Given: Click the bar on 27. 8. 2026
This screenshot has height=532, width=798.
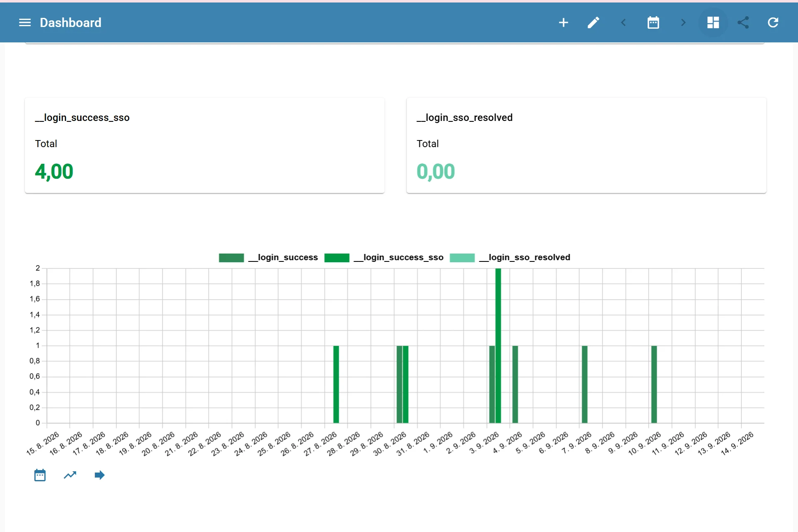Looking at the screenshot, I should [x=336, y=384].
